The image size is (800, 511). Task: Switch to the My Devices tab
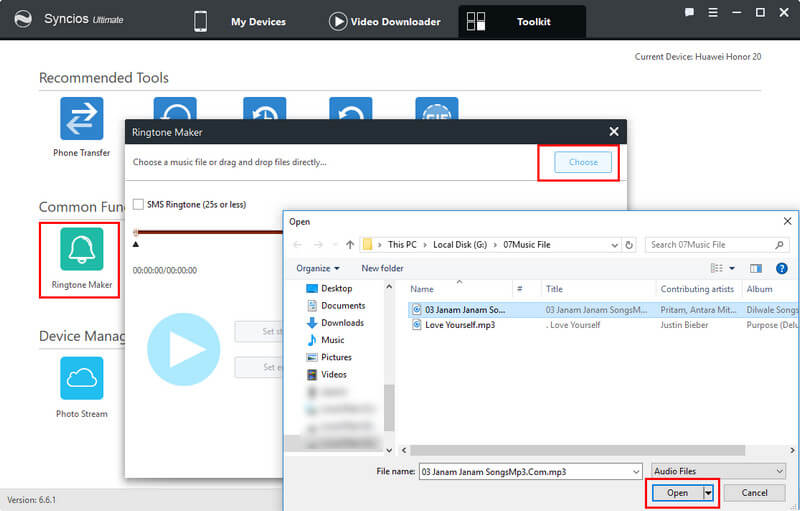(258, 22)
